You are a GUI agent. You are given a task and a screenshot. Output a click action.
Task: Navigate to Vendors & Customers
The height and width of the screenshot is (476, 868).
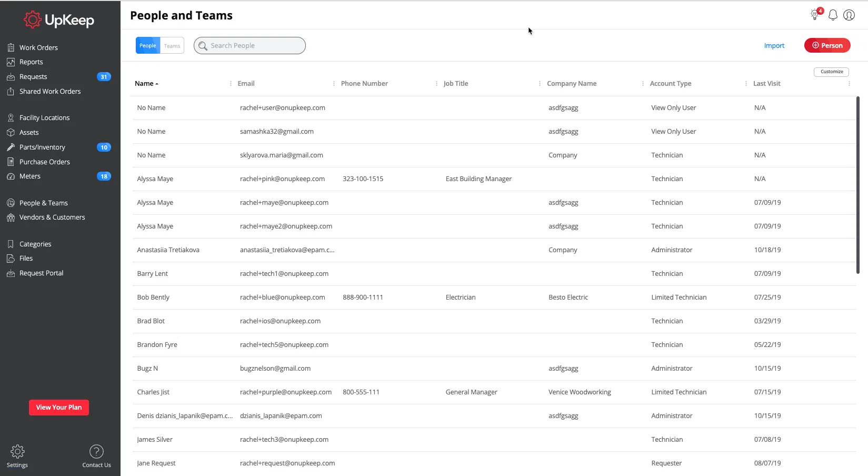(52, 217)
